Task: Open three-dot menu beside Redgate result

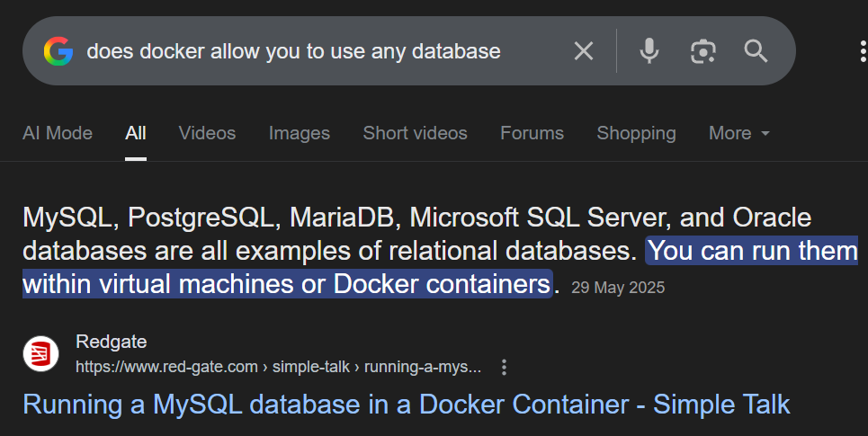Action: 505,367
